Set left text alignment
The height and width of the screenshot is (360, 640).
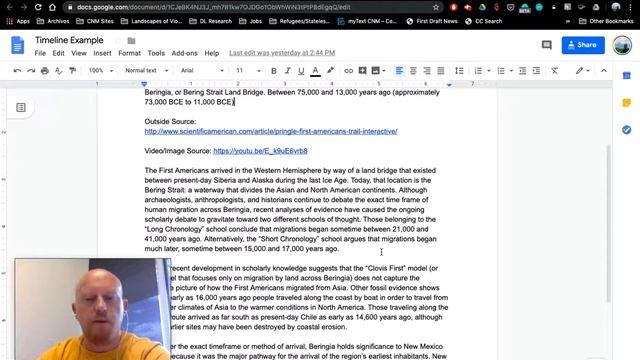(399, 71)
